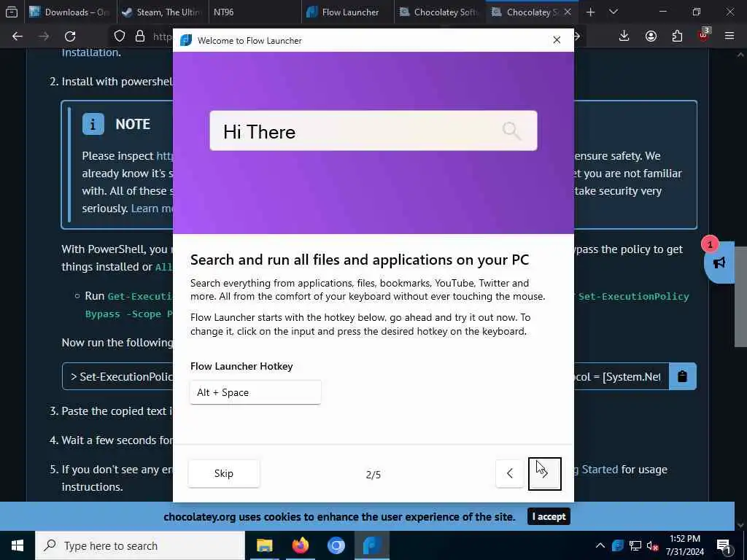Copy the Chocolatey install command via clipboard button

click(x=683, y=377)
